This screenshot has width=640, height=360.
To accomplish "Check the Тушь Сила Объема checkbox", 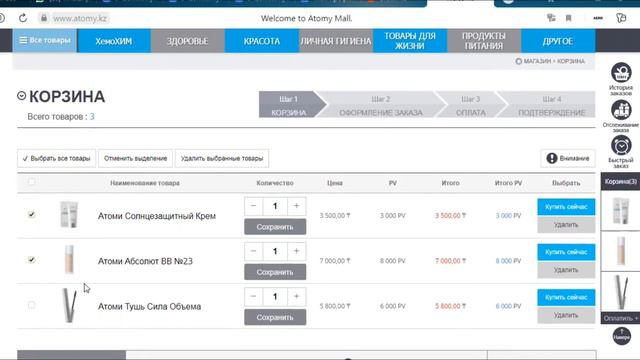I will coord(31,305).
